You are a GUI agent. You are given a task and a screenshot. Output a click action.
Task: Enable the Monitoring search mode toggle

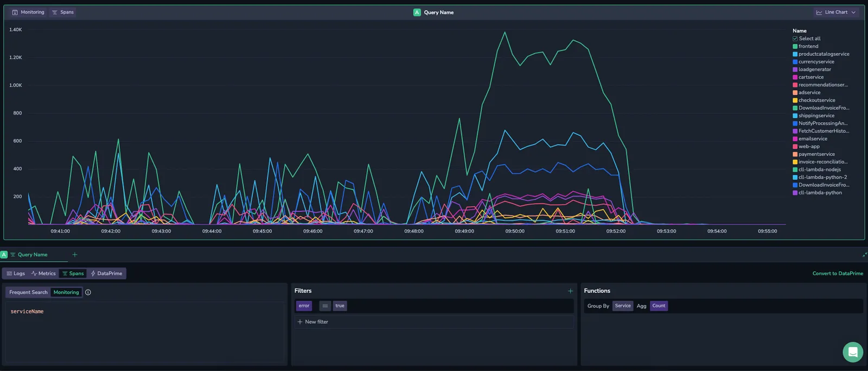(66, 292)
